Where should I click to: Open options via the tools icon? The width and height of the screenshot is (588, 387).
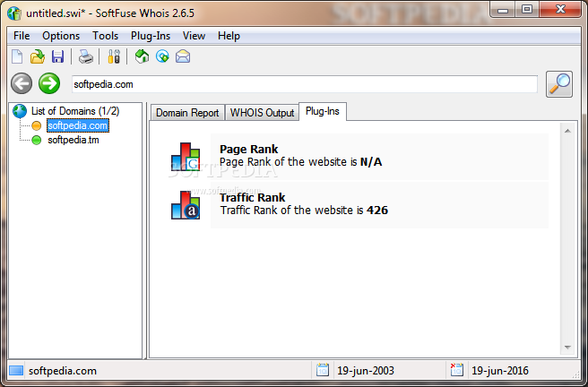pyautogui.click(x=114, y=57)
